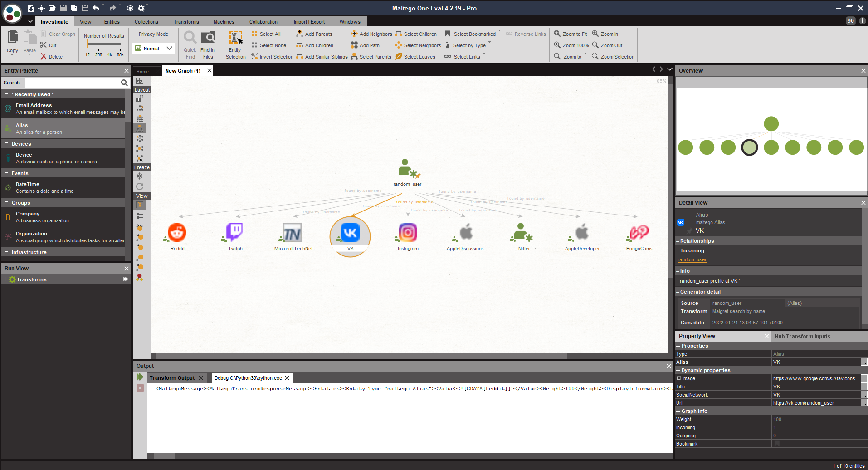
Task: Toggle interactive organic layout mode
Action: [140, 158]
